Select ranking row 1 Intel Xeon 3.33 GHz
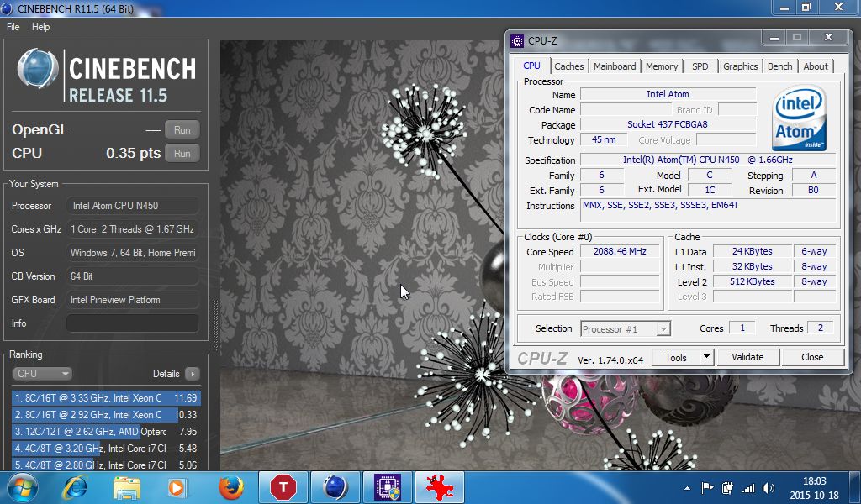This screenshot has height=504, width=861. coord(106,398)
